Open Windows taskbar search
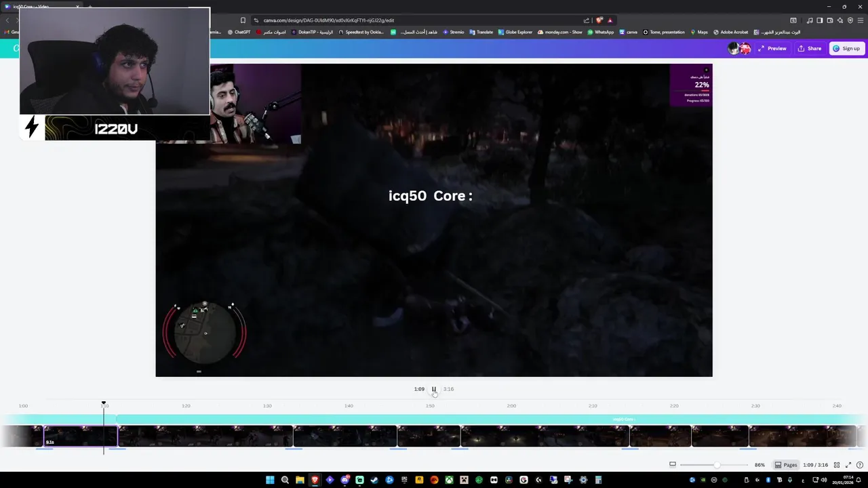Image resolution: width=868 pixels, height=488 pixels. (285, 480)
